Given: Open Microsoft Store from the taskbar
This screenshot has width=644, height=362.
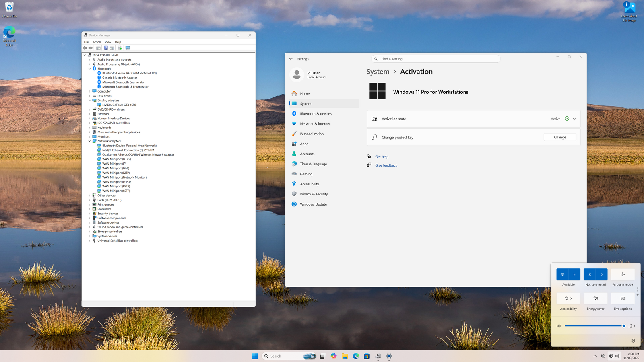Looking at the screenshot, I should pyautogui.click(x=367, y=356).
